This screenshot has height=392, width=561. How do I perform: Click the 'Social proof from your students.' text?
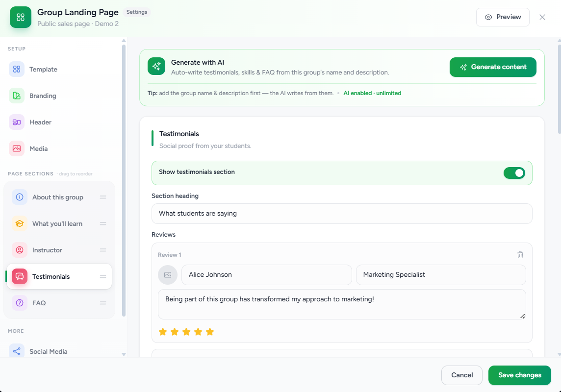pyautogui.click(x=205, y=146)
